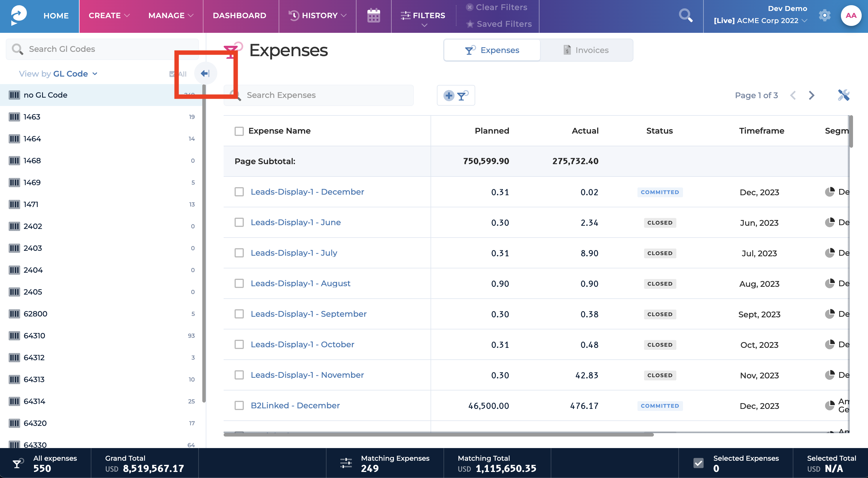868x478 pixels.
Task: Check the Leads-Display-1 - September row checkbox
Action: click(x=239, y=314)
